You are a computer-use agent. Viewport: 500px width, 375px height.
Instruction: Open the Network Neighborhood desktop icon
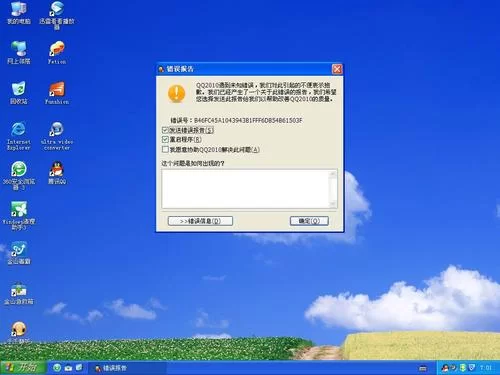coord(19,52)
